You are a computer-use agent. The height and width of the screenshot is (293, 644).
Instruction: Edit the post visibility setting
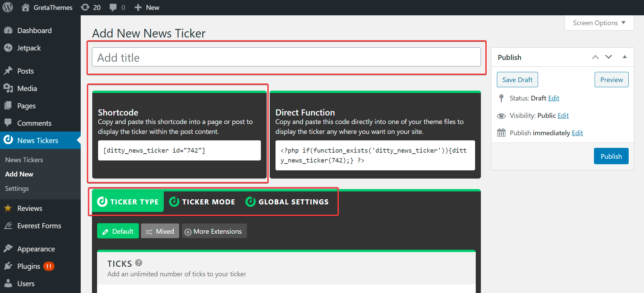(x=563, y=115)
